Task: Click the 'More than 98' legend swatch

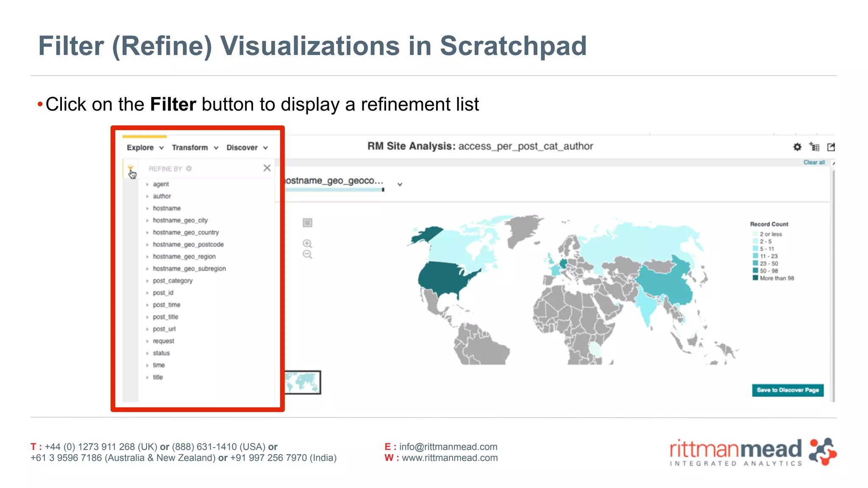Action: coord(755,278)
